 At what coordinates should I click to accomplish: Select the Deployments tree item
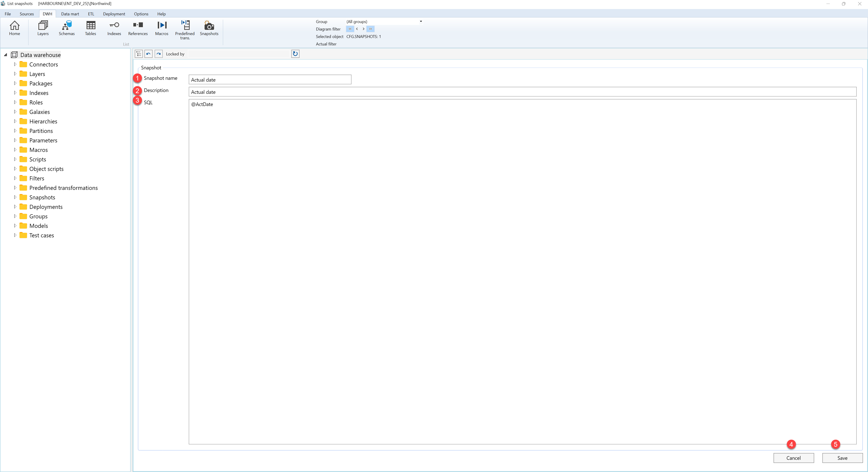[46, 207]
